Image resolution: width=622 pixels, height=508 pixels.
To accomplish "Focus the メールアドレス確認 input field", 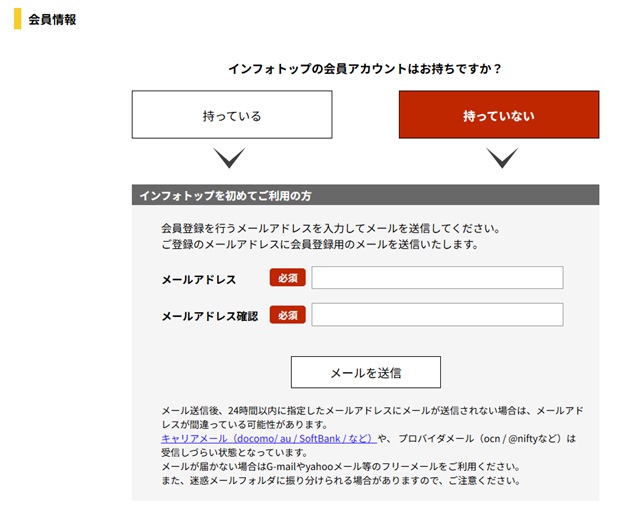I will tap(437, 315).
